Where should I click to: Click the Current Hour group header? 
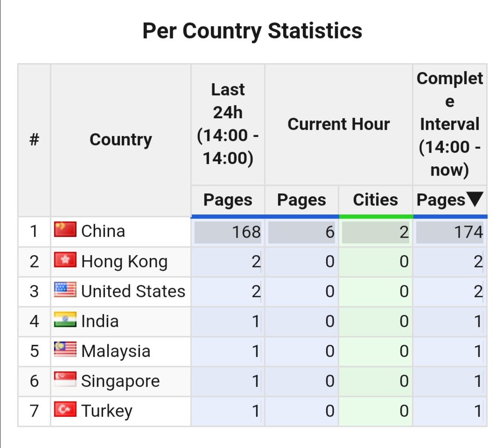339,124
